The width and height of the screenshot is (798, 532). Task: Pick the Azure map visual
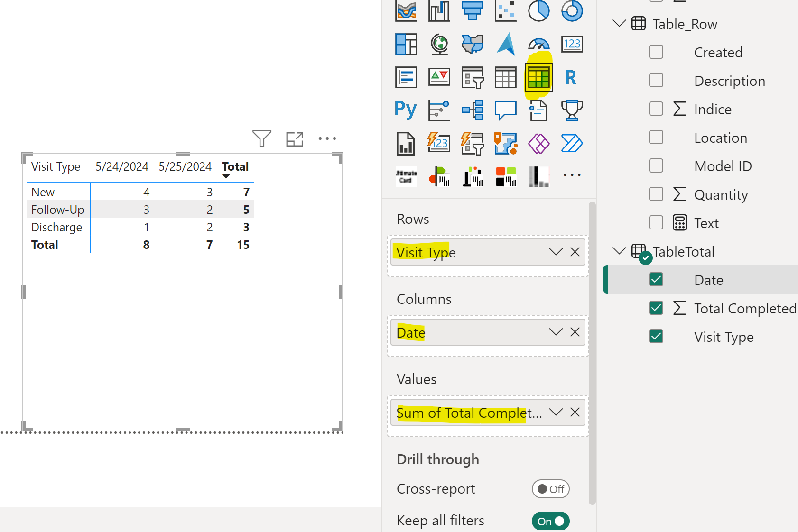coord(506,44)
